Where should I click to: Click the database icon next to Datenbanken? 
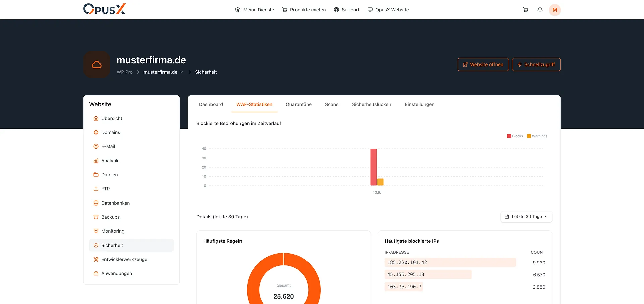[x=96, y=203]
